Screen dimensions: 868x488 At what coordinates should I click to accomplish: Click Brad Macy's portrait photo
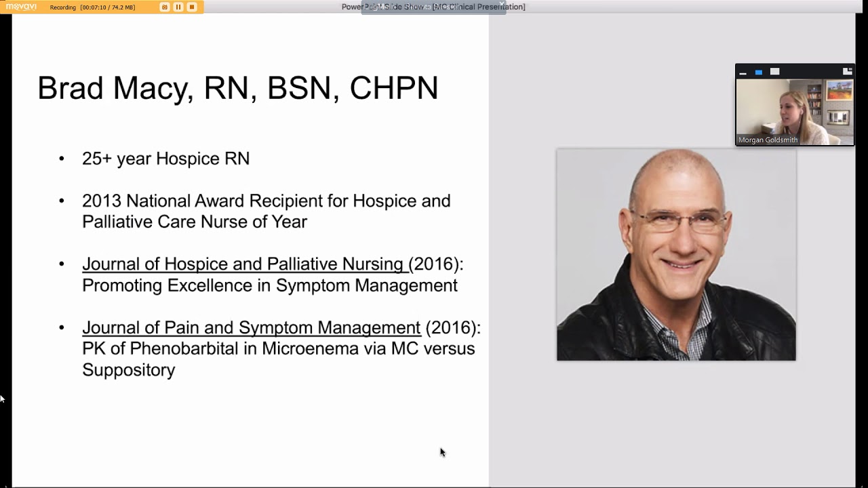[x=676, y=255]
